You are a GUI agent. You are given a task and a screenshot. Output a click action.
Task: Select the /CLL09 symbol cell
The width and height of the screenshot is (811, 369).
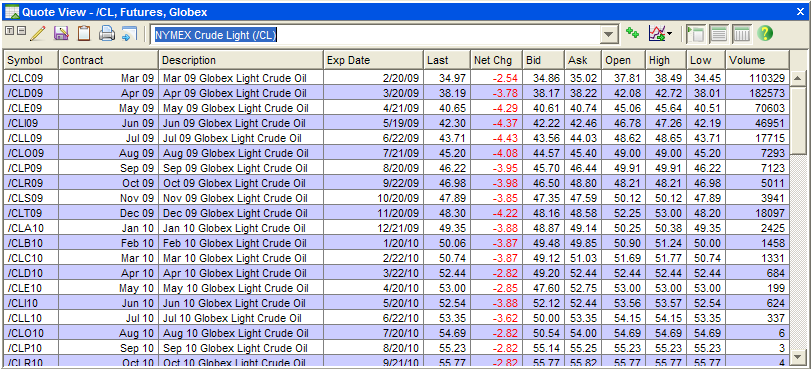pos(31,138)
